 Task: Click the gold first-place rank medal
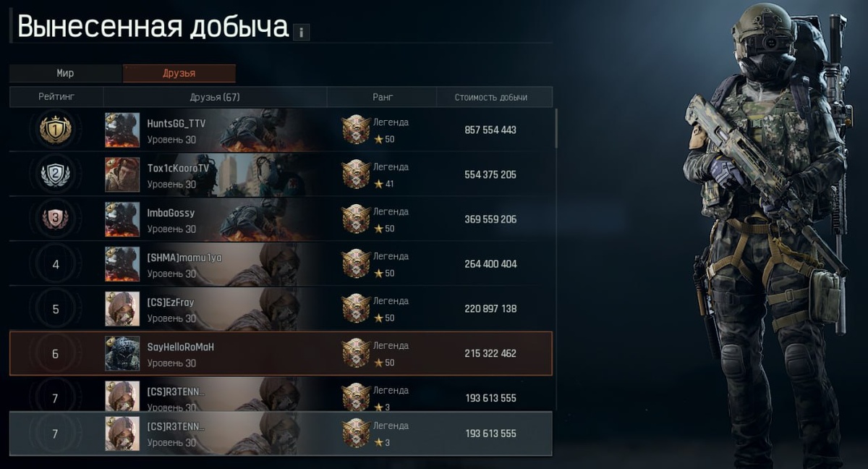coord(56,130)
